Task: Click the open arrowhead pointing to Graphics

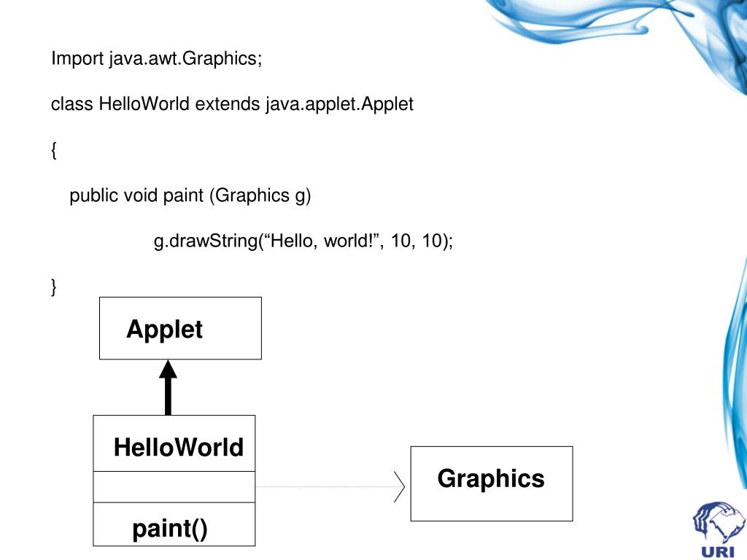Action: (x=399, y=486)
